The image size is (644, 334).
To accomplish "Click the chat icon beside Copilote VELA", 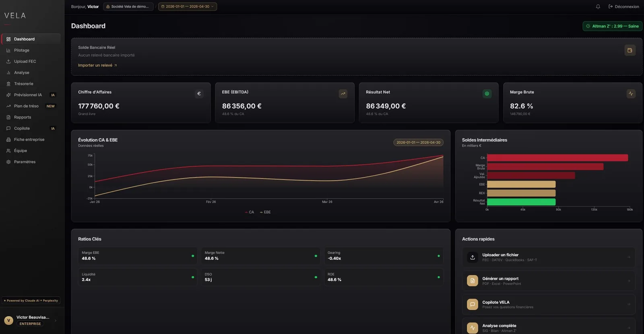I will pyautogui.click(x=473, y=304).
